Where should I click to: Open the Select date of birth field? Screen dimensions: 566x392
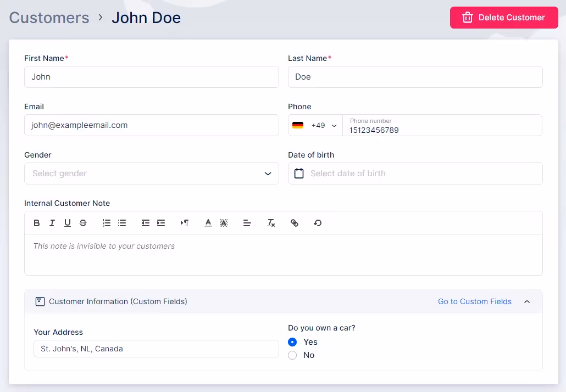coord(415,173)
